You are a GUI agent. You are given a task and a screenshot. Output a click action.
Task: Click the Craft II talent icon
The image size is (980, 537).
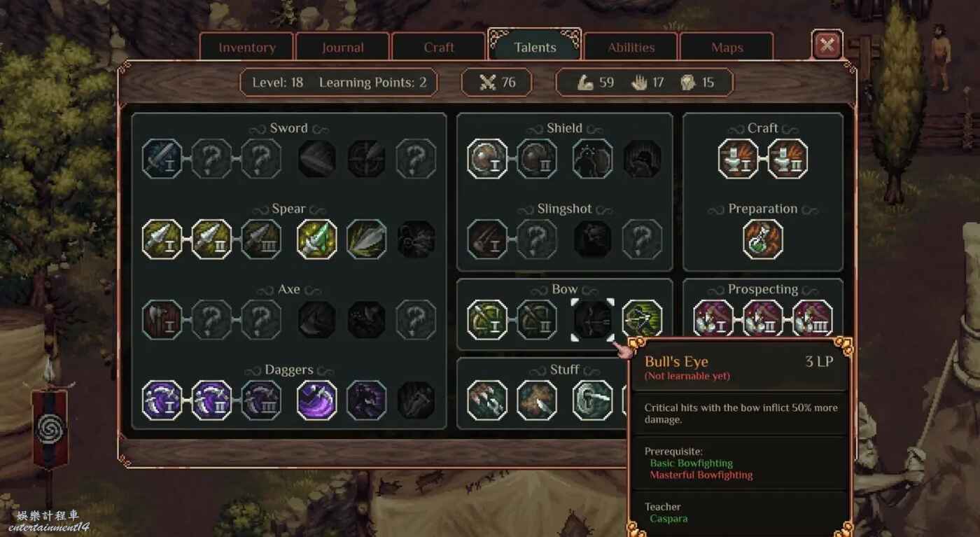(x=787, y=159)
